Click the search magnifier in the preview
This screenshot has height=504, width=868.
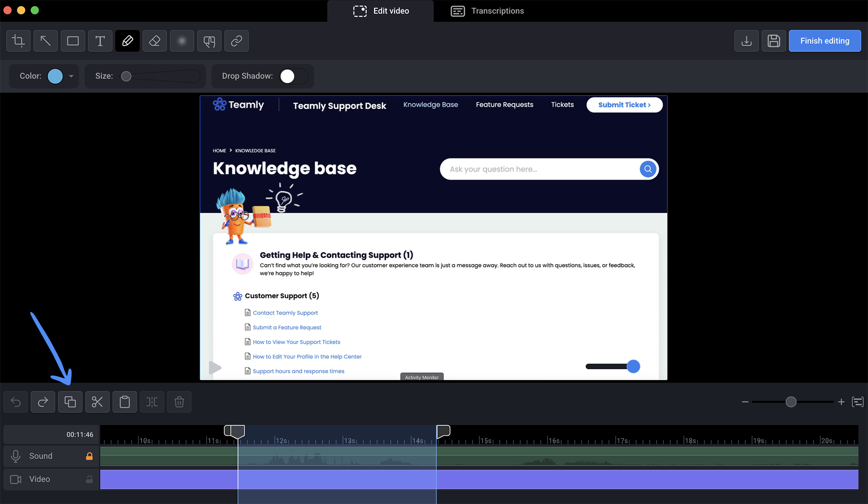click(647, 169)
